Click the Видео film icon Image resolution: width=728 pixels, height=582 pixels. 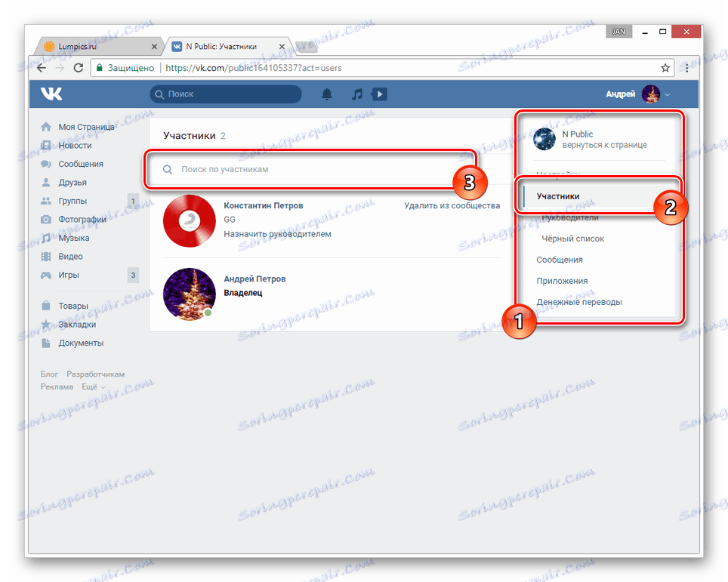(46, 256)
